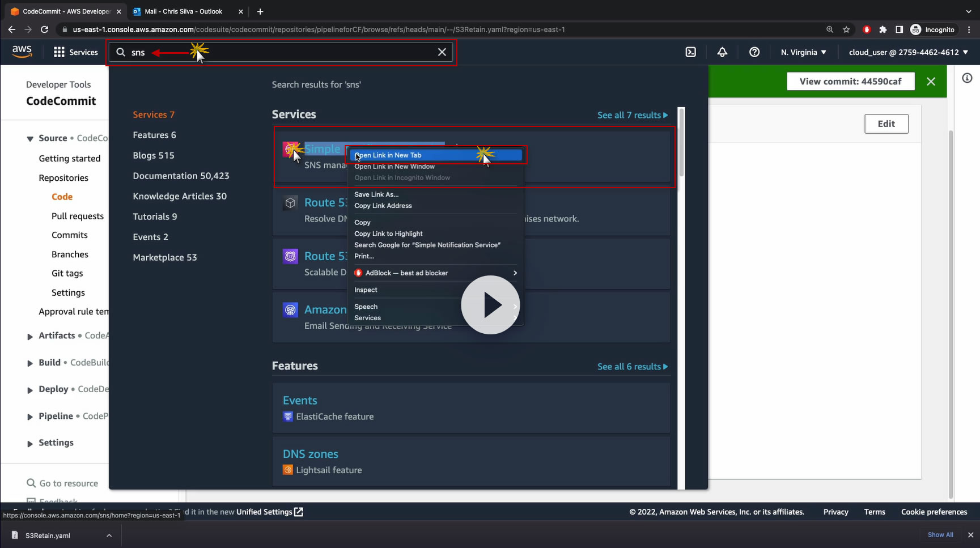Switch to the Mail - Chris Silva Outlook tab

(x=188, y=11)
